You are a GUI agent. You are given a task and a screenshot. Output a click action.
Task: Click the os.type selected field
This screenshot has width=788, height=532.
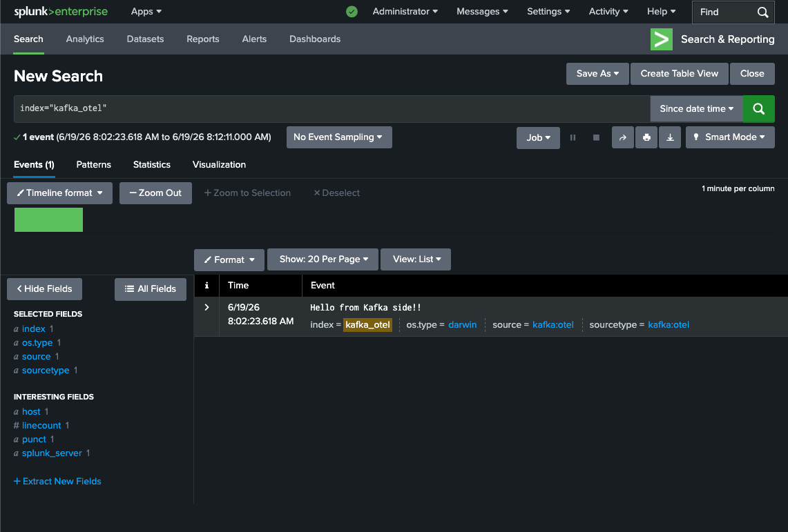(37, 343)
